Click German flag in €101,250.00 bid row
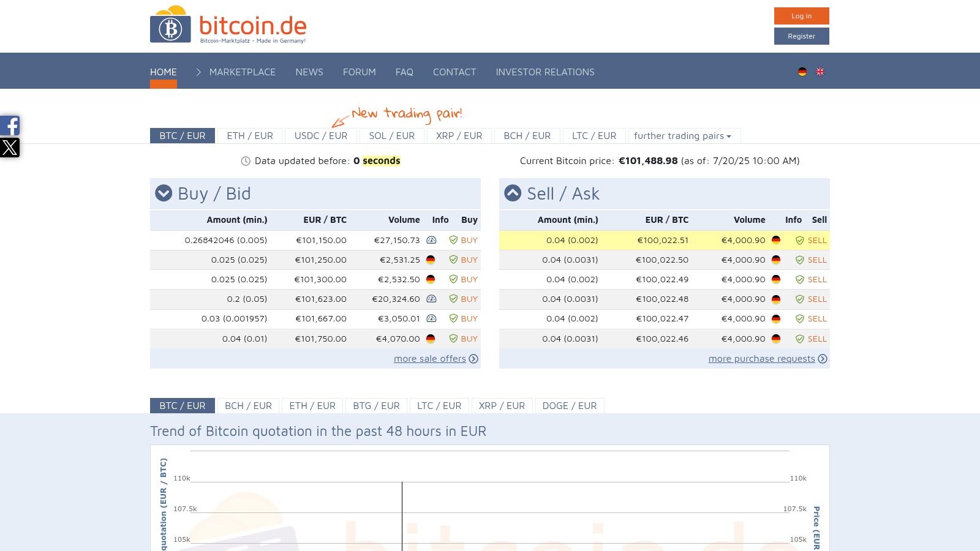980x551 pixels. point(431,260)
